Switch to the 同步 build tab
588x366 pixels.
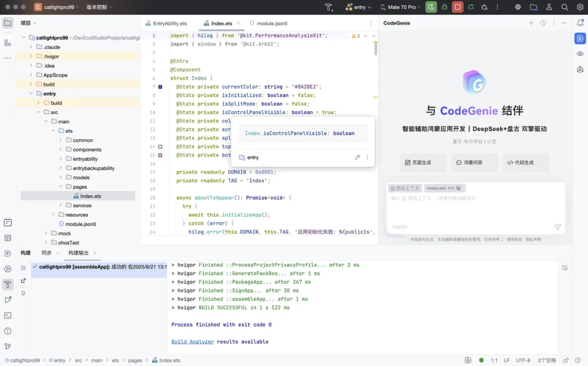click(x=46, y=253)
